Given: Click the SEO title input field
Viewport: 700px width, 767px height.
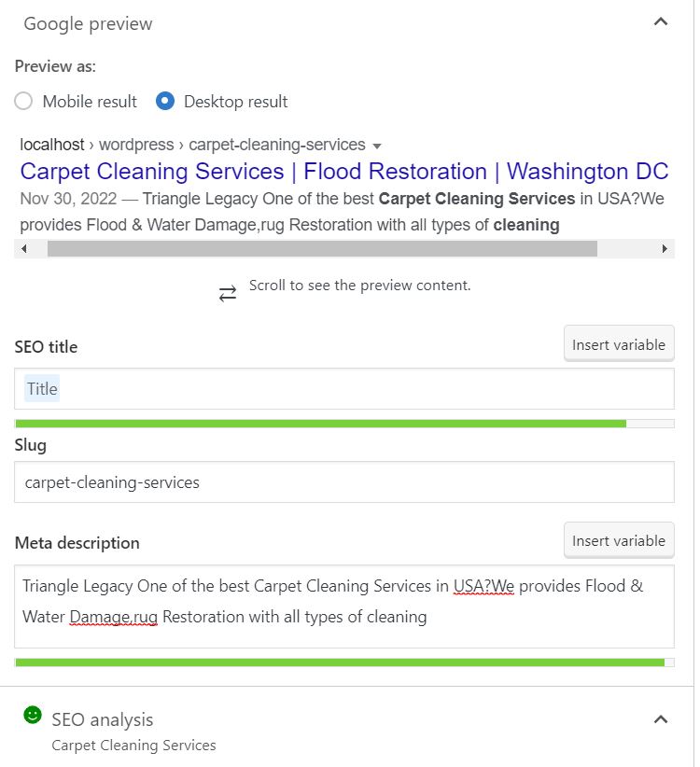Looking at the screenshot, I should click(x=364, y=389).
